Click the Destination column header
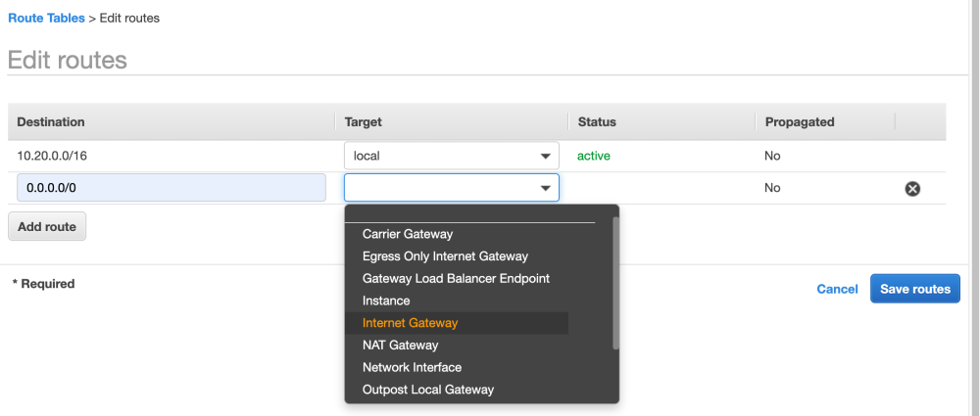 coord(51,122)
